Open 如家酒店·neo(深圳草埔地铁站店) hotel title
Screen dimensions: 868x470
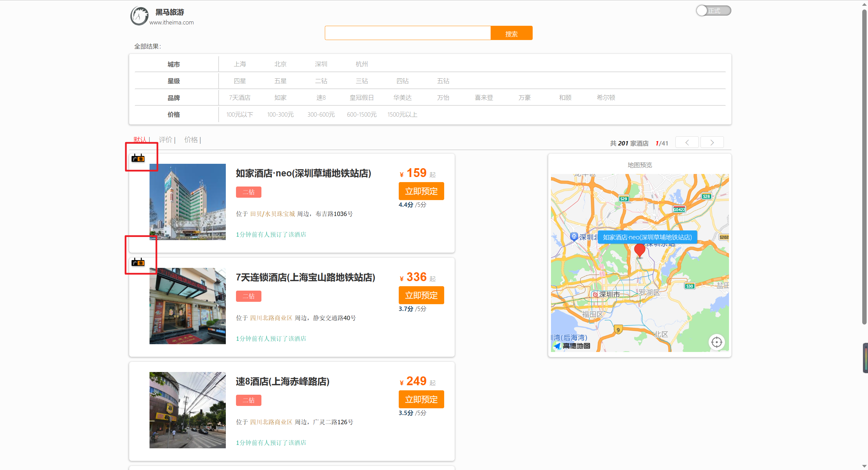(303, 173)
